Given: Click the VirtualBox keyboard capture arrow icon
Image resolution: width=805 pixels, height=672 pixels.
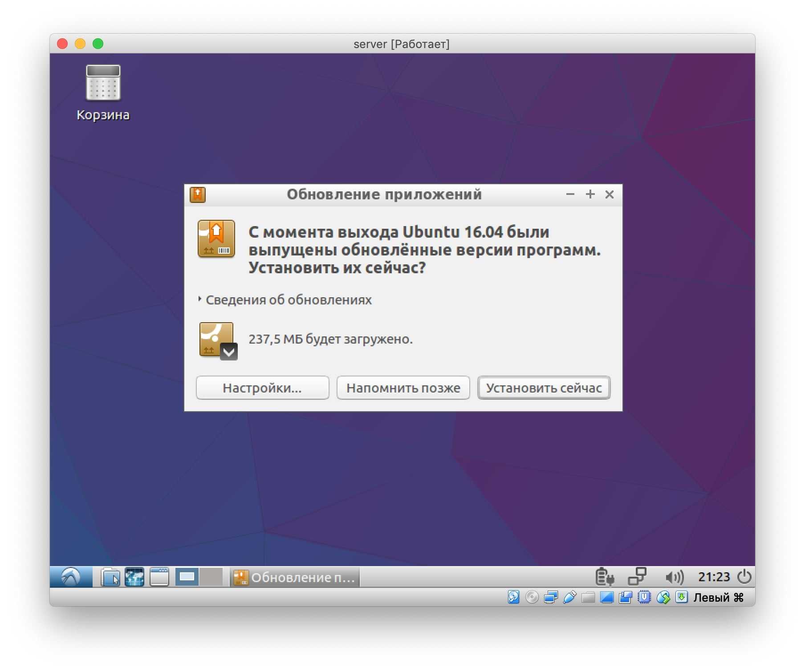Looking at the screenshot, I should (681, 597).
